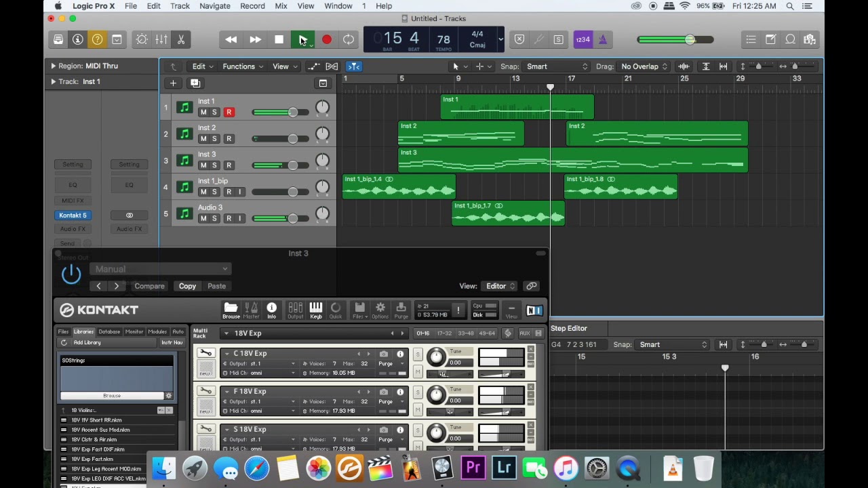The width and height of the screenshot is (868, 488).
Task: Click Compare in the plug-in header
Action: click(149, 286)
